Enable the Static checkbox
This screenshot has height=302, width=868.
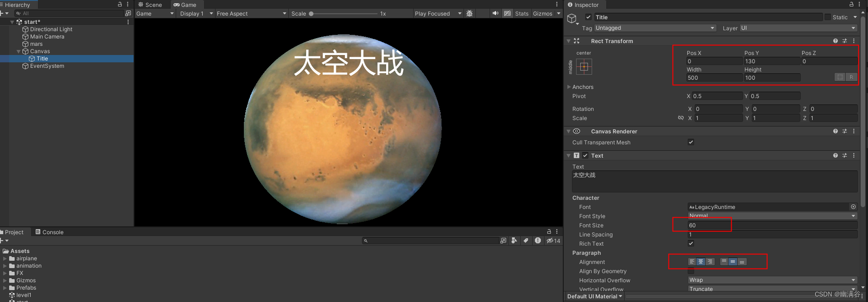tap(827, 17)
